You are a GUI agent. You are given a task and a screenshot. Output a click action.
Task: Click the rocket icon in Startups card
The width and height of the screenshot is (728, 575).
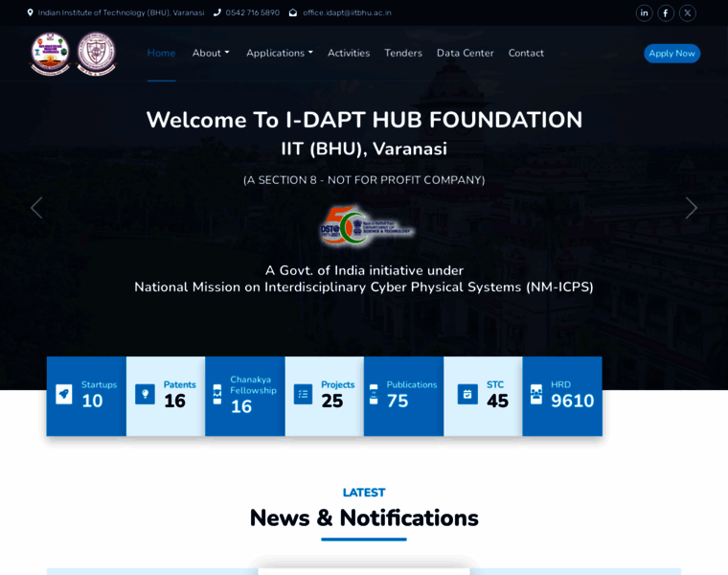coord(64,394)
